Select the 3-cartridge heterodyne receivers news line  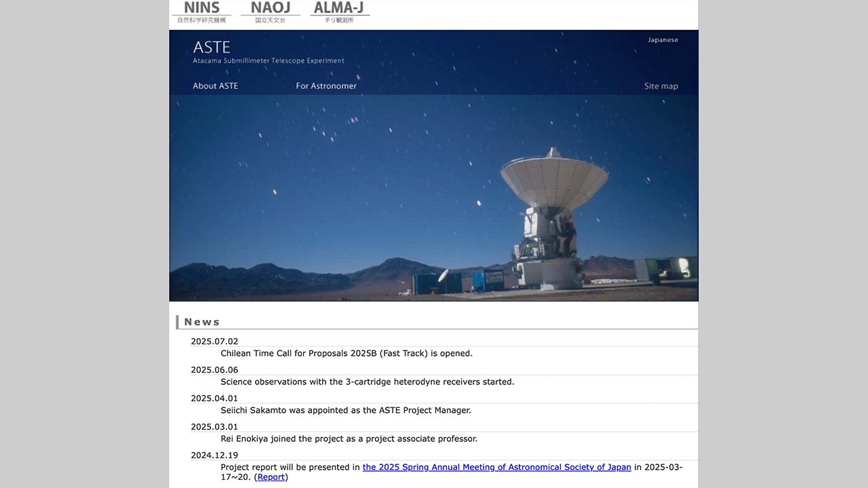(x=368, y=382)
